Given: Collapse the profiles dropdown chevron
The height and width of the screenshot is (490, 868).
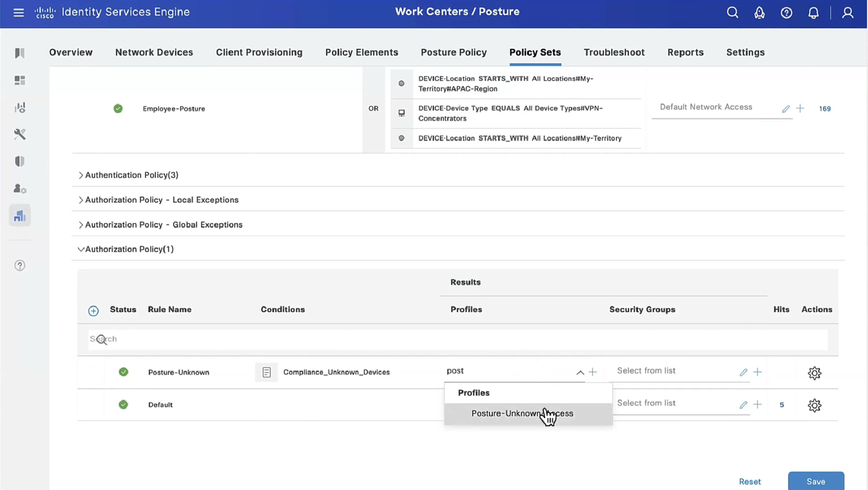Looking at the screenshot, I should click(x=580, y=372).
